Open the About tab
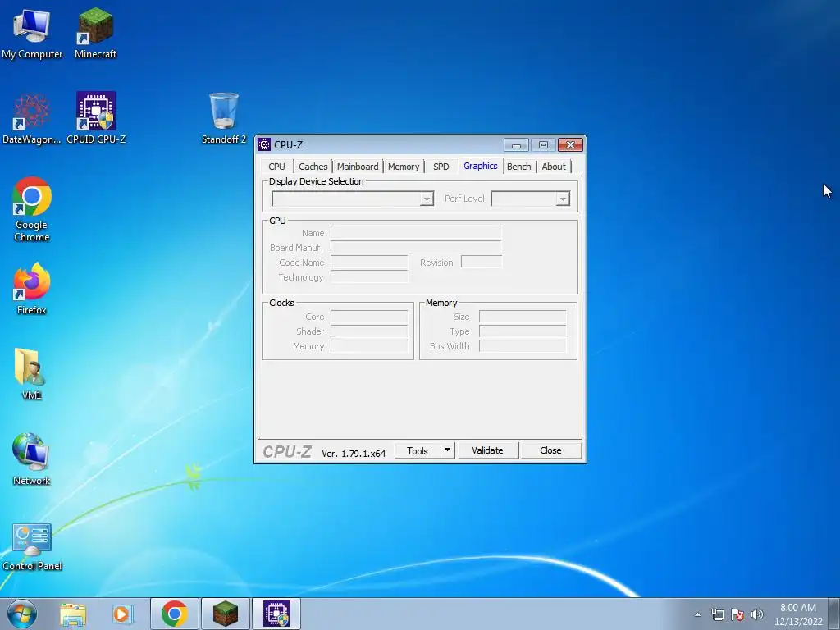The image size is (840, 630). (554, 167)
